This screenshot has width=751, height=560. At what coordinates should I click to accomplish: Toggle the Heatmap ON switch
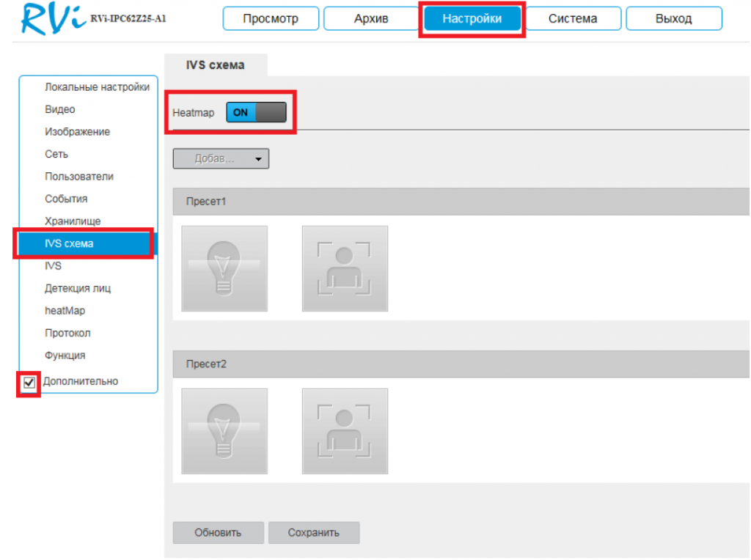click(255, 113)
